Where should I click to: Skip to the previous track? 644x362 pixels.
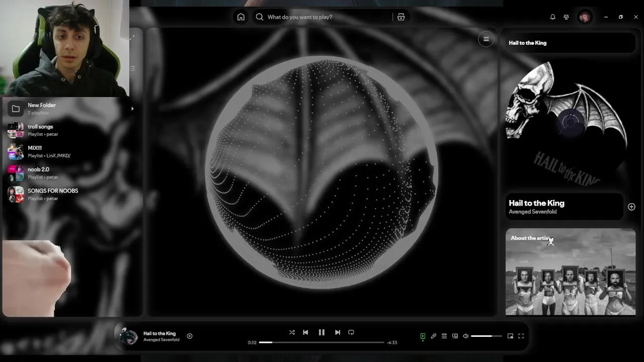[305, 332]
